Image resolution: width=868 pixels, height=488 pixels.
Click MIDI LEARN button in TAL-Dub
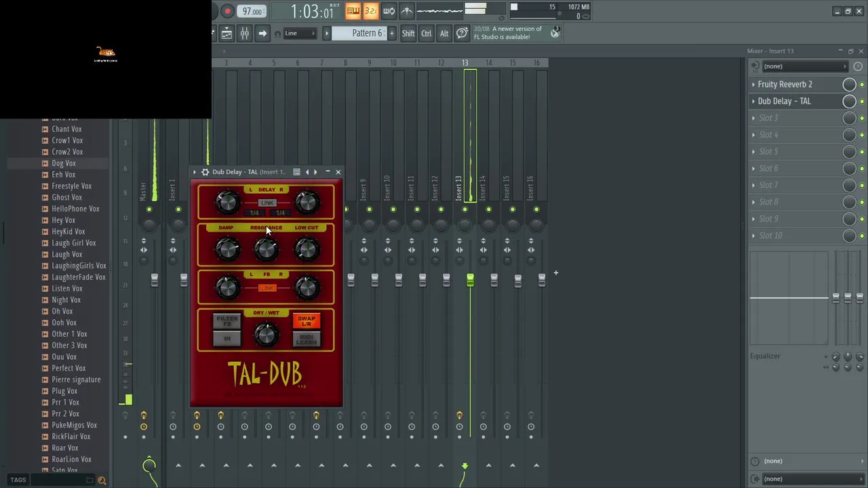[307, 338]
